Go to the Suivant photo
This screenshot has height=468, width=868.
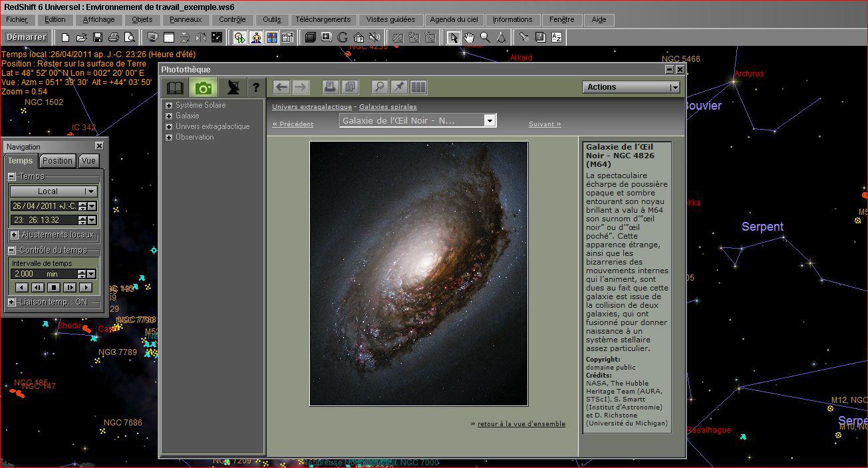tap(545, 124)
